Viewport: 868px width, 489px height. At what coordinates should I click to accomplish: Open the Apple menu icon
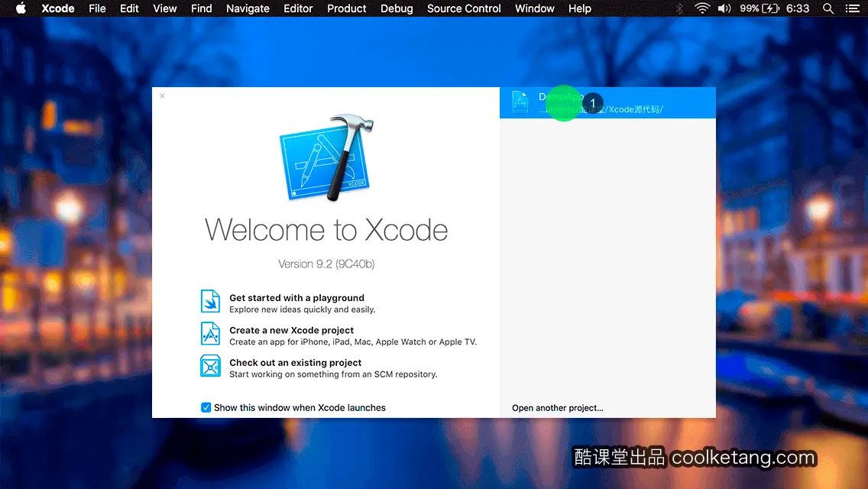click(x=21, y=8)
